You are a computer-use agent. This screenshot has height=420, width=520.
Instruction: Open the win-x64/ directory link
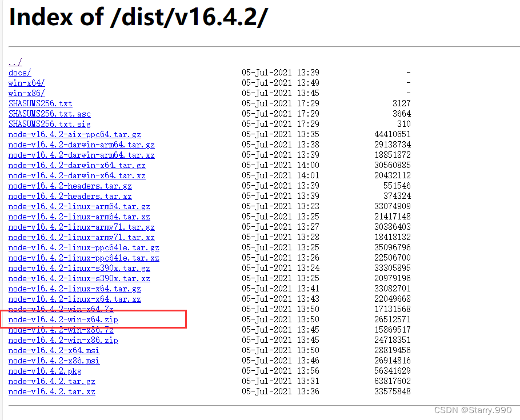26,83
